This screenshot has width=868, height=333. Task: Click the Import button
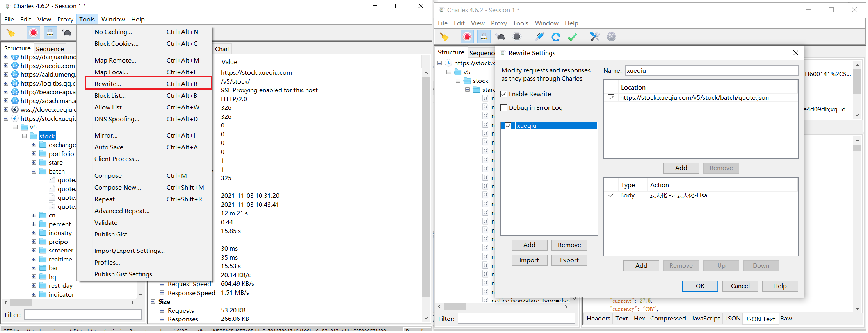(x=529, y=260)
